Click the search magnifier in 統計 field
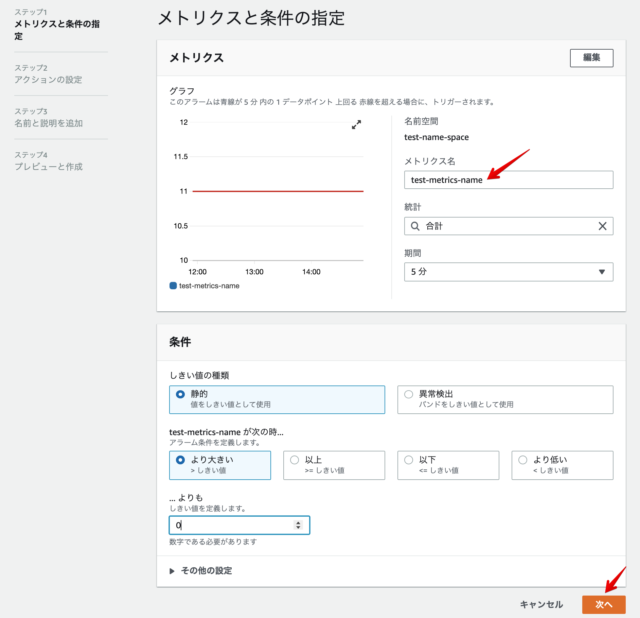Viewport: 640px width, 618px height. (x=415, y=226)
